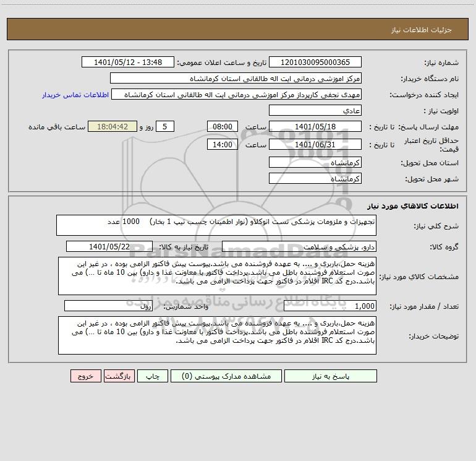Click the 'اطلاعات کالاهای مورد نیاز' section heading
476x461 pixels.
coord(413,206)
